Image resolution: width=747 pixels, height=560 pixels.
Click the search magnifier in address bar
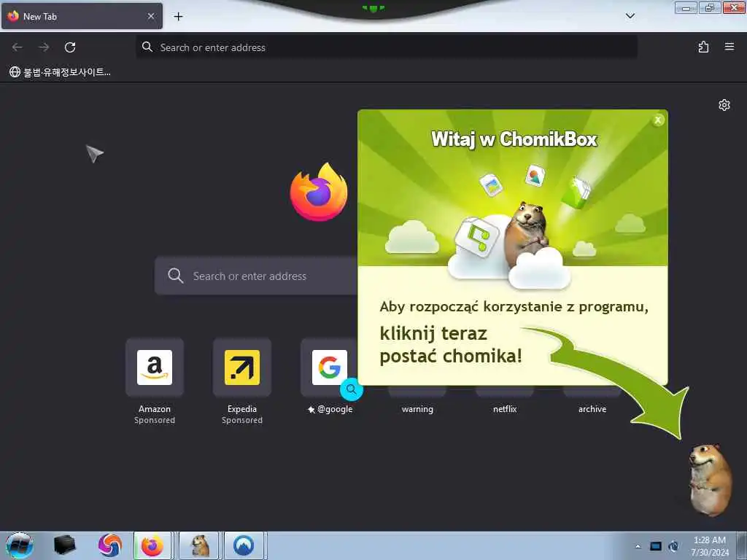click(x=147, y=47)
